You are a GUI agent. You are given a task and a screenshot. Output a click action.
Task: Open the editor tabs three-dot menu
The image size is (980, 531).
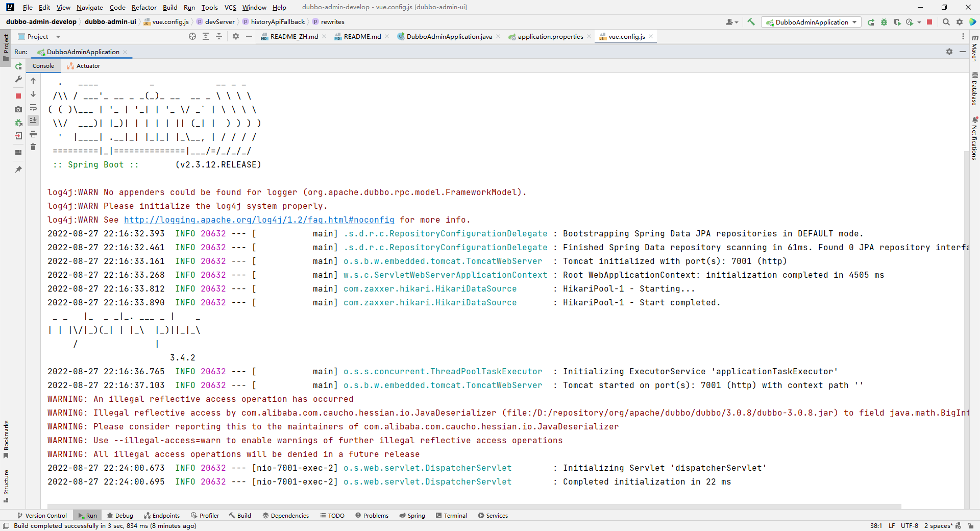(963, 36)
